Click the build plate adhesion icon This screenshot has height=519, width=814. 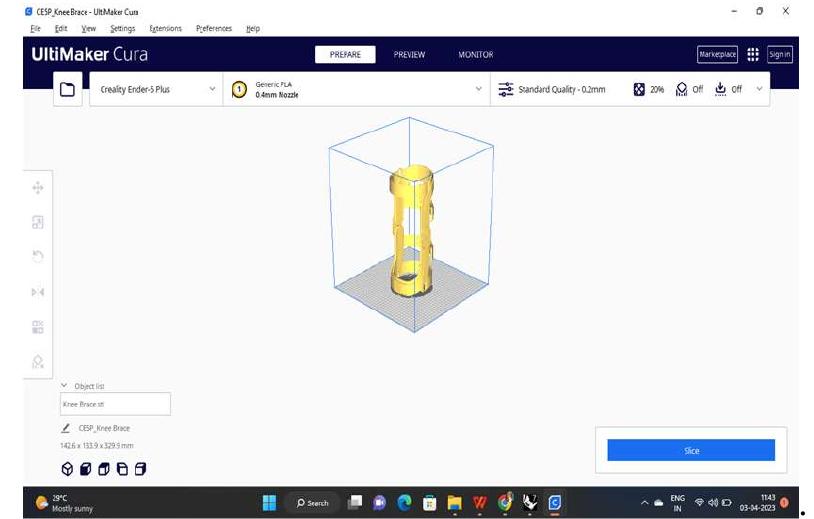point(721,89)
